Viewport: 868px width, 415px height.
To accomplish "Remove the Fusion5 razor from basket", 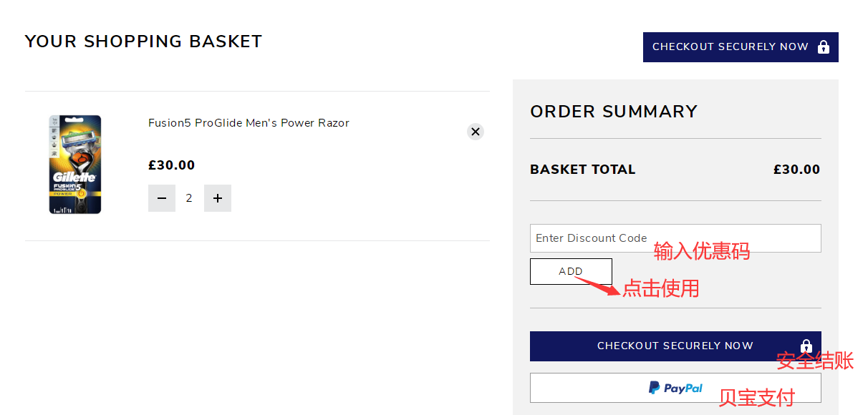I will pos(476,132).
